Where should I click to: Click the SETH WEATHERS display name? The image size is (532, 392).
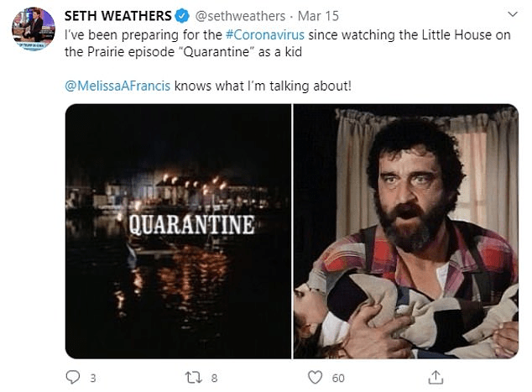click(118, 16)
